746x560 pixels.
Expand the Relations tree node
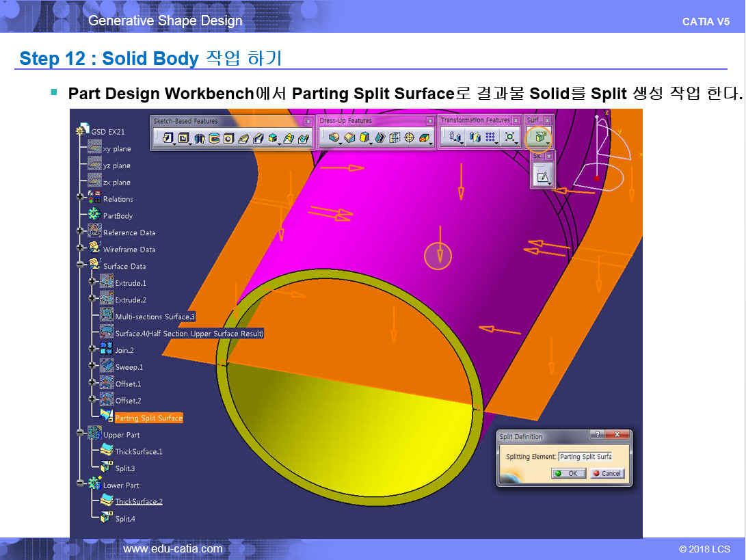tap(81, 199)
